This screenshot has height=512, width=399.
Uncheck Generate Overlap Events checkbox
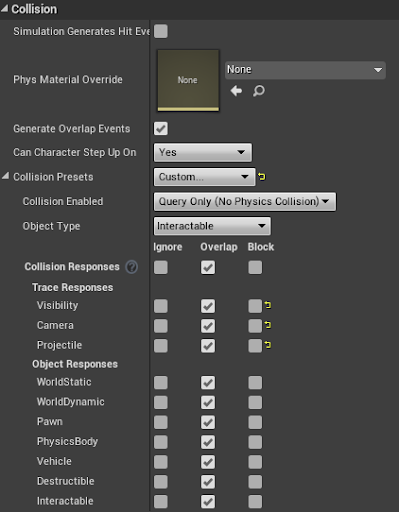tap(161, 129)
